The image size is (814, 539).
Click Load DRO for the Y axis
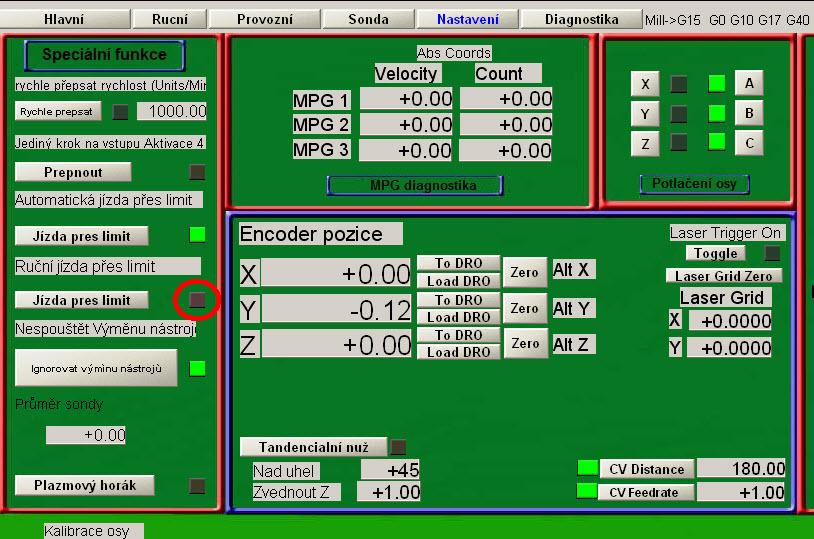click(x=457, y=317)
